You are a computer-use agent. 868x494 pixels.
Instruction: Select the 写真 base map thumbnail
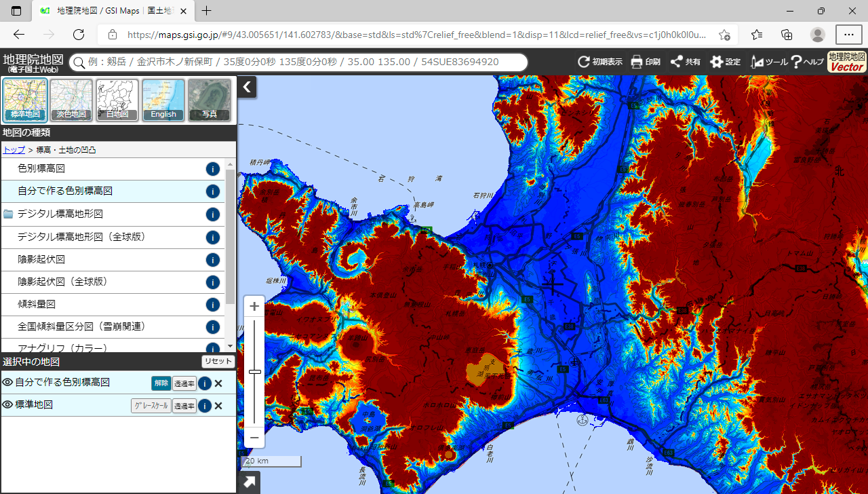pos(209,100)
